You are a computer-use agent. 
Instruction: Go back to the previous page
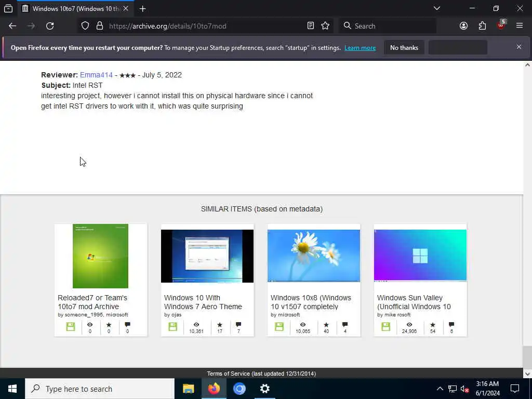[x=12, y=26]
